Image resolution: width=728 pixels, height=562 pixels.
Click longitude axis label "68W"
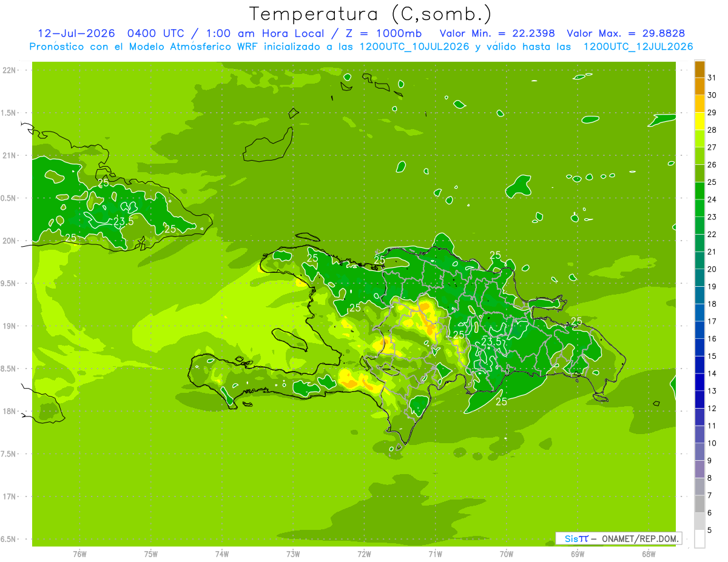tap(649, 554)
